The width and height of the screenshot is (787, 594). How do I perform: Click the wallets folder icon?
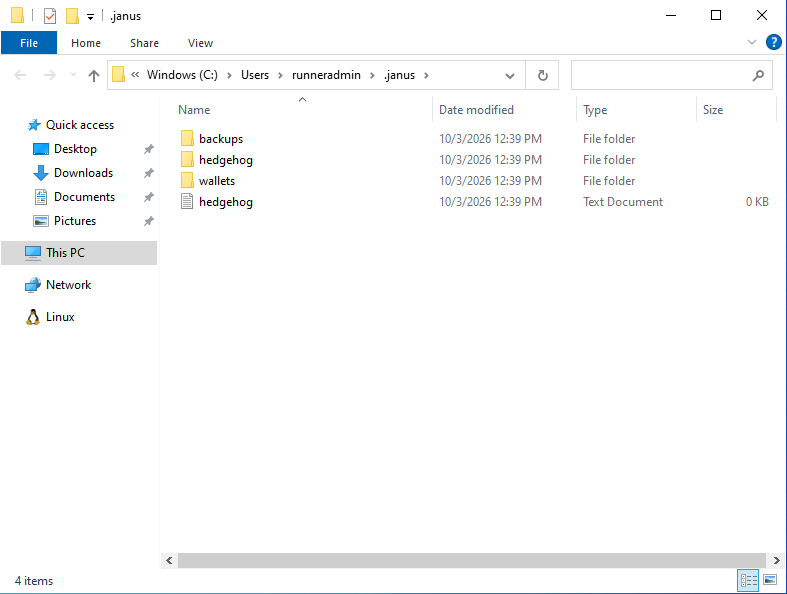187,181
